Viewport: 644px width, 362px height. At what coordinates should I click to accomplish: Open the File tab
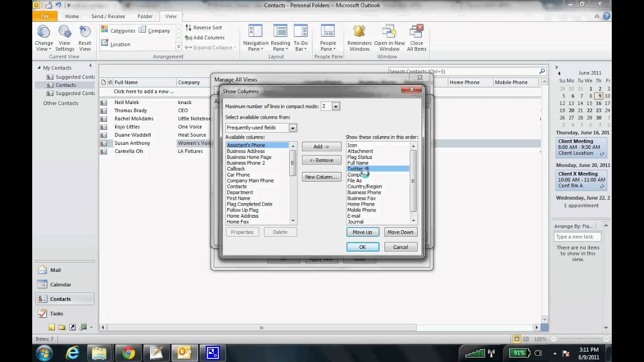(x=45, y=16)
